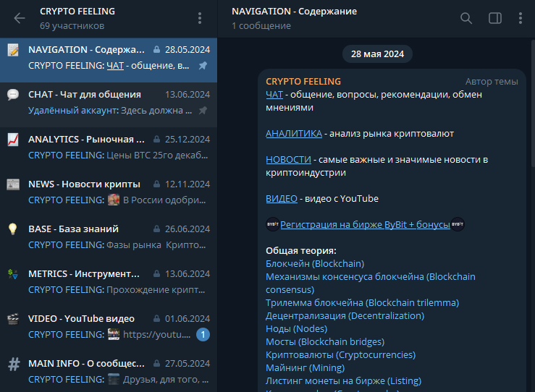Open the Майнинг (Mining) link
The height and width of the screenshot is (392, 535).
click(x=305, y=368)
